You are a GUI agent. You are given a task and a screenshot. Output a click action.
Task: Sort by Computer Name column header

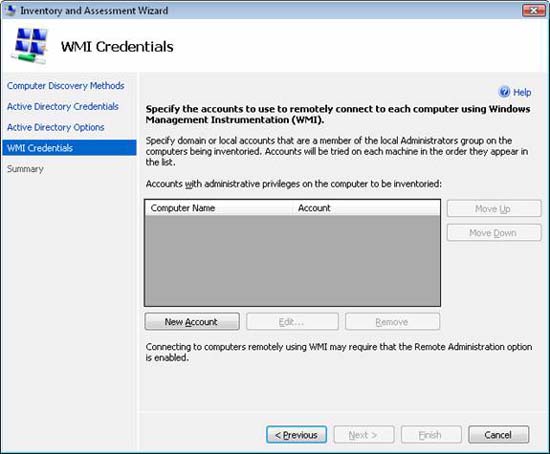[x=220, y=208]
